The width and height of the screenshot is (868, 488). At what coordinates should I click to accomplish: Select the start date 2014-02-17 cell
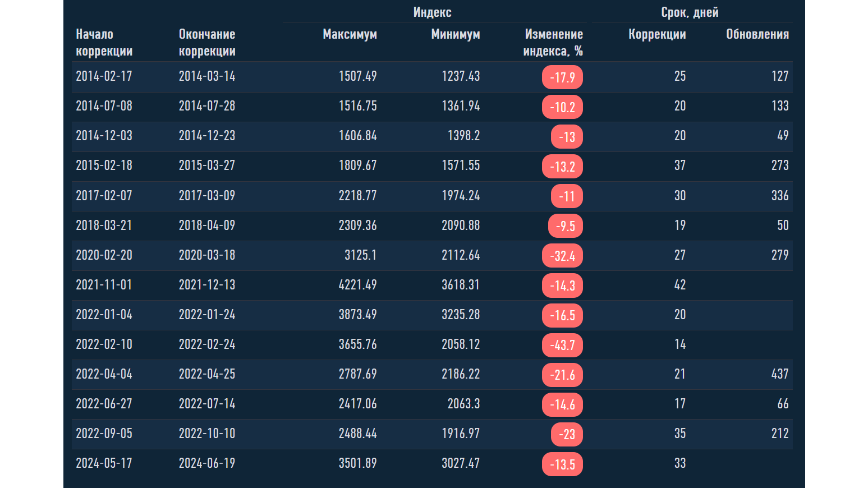(104, 76)
